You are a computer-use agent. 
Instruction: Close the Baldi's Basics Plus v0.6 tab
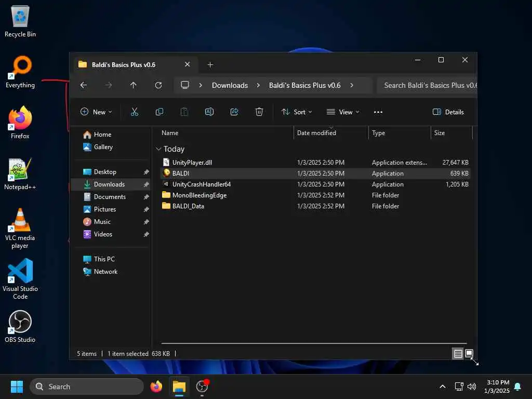(x=187, y=64)
